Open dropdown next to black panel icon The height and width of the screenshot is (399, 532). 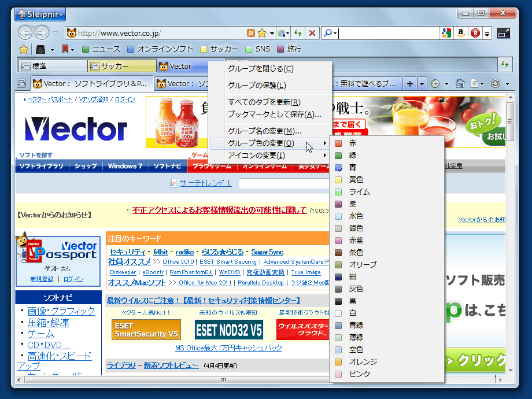[52, 50]
